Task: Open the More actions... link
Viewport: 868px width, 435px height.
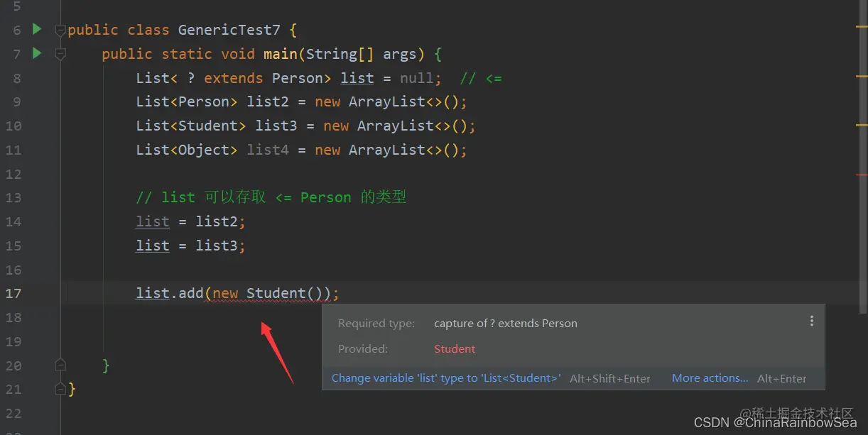Action: (x=710, y=378)
